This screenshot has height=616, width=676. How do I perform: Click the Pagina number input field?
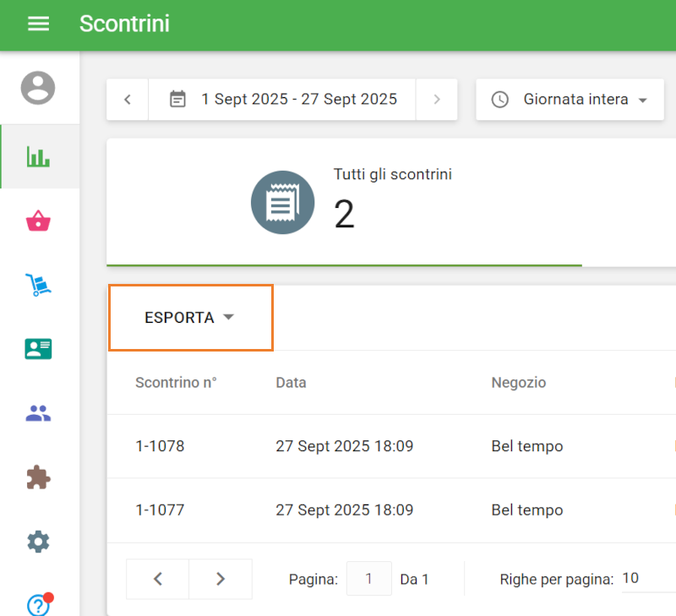pyautogui.click(x=369, y=579)
